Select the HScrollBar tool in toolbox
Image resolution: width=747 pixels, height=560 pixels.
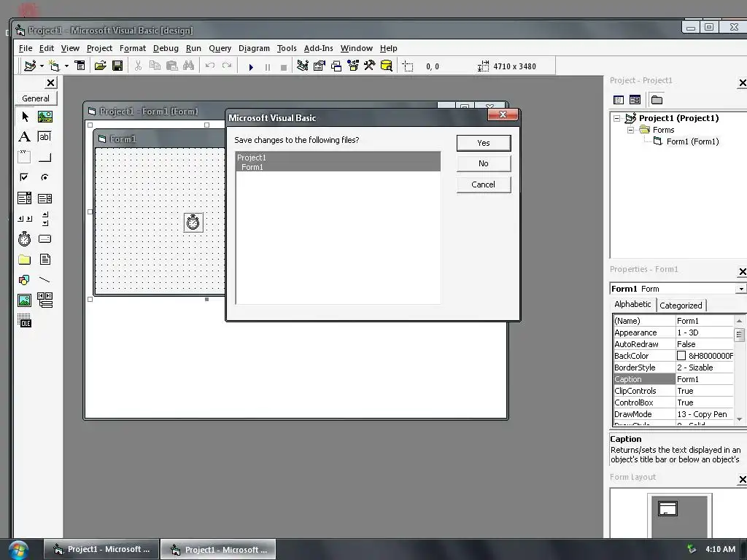coord(24,219)
